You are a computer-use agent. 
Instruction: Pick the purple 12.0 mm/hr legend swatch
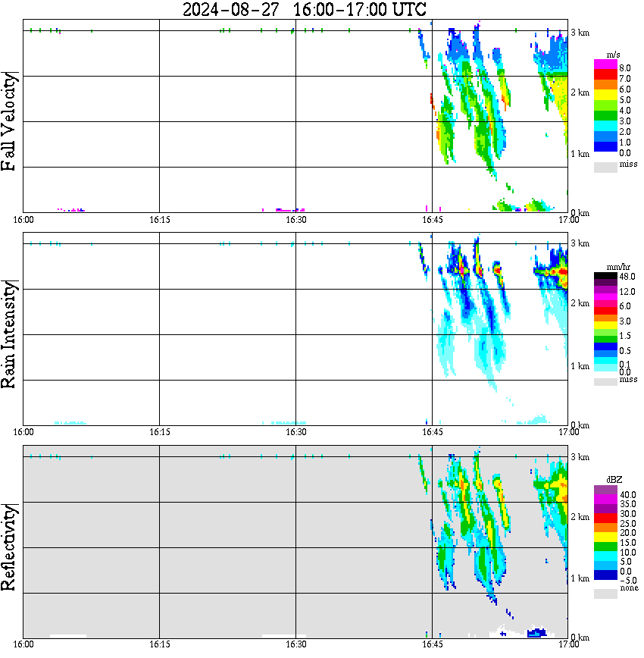point(605,290)
